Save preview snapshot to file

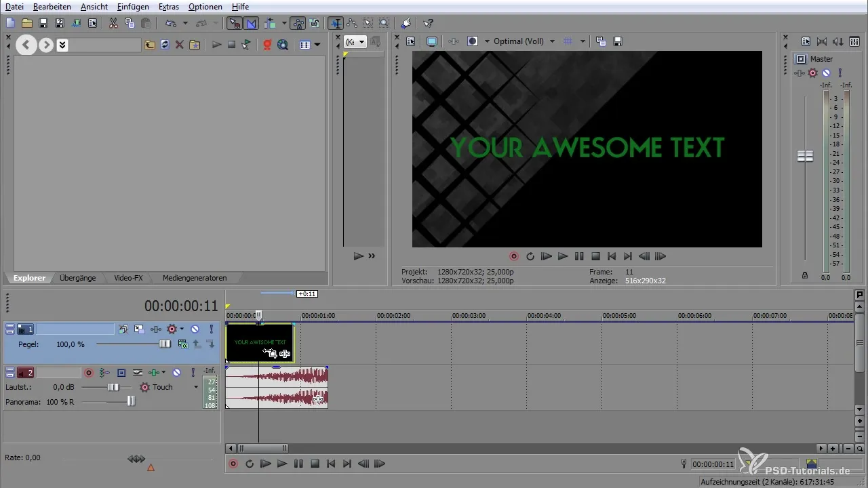tap(618, 41)
